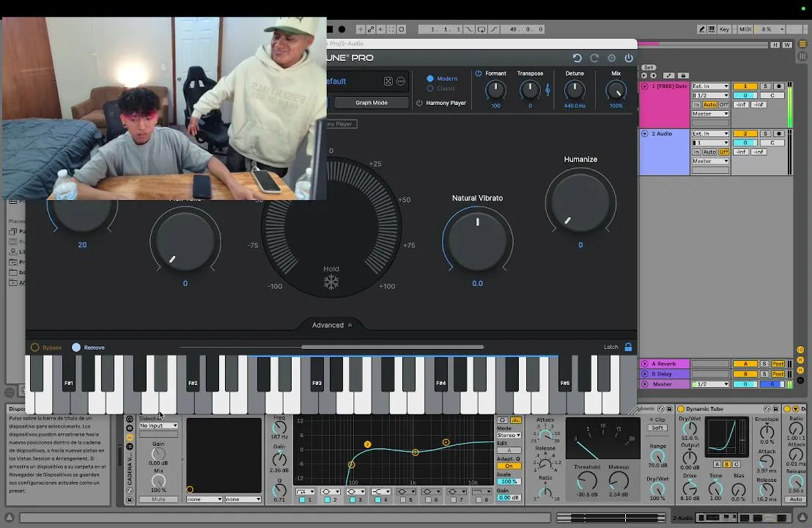Screen dimensions: 812x528
Task: Toggle the Dynamic Tube device on button
Action: (x=681, y=408)
